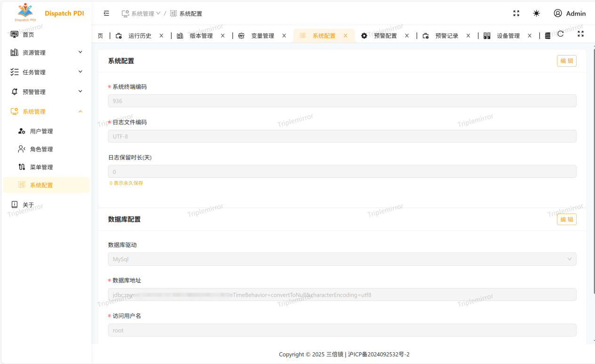Switch to the 预警配置 tab
595x364 pixels.
click(x=385, y=36)
